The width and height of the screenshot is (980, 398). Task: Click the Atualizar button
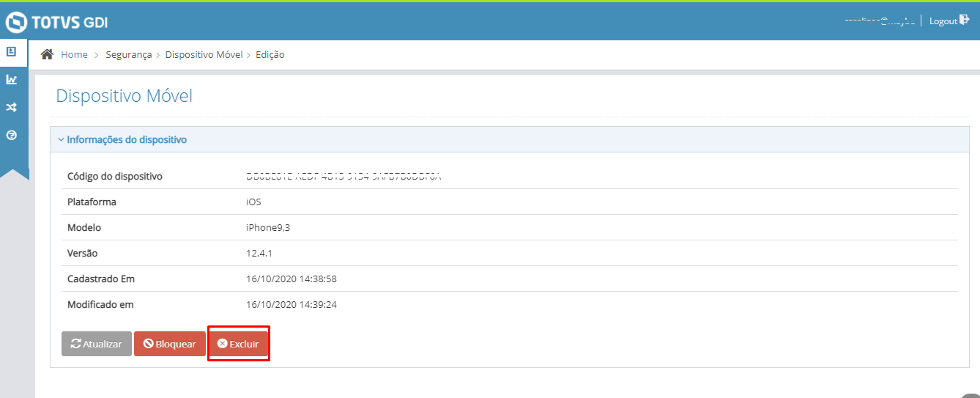tap(97, 344)
